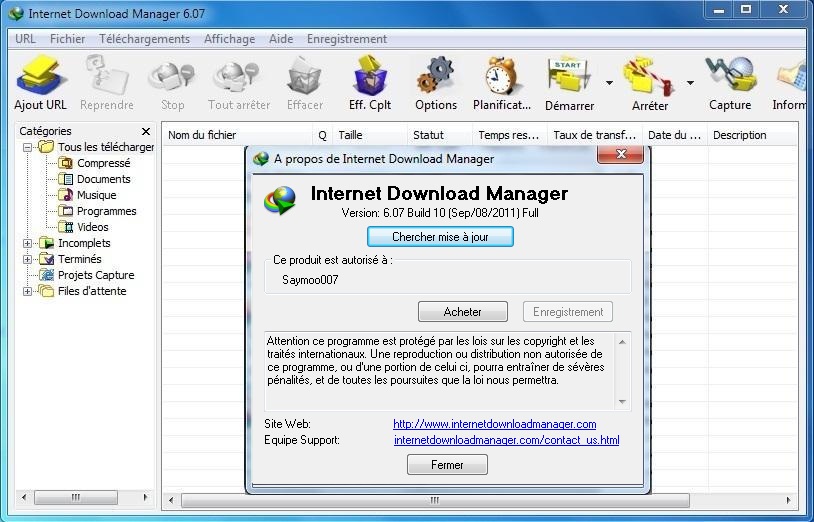The height and width of the screenshot is (522, 814).
Task: Open the Affichage menu
Action: 229,39
